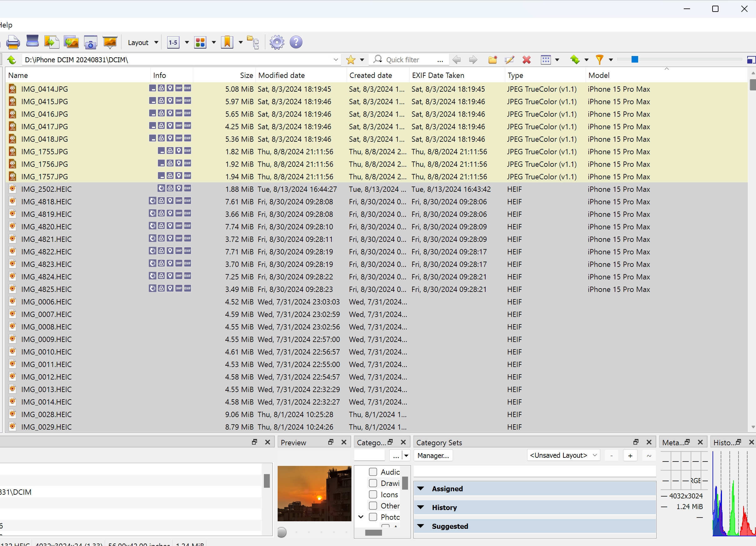Screen dimensions: 756x546
Task: Open the Unsaved Layout combo box
Action: [563, 455]
